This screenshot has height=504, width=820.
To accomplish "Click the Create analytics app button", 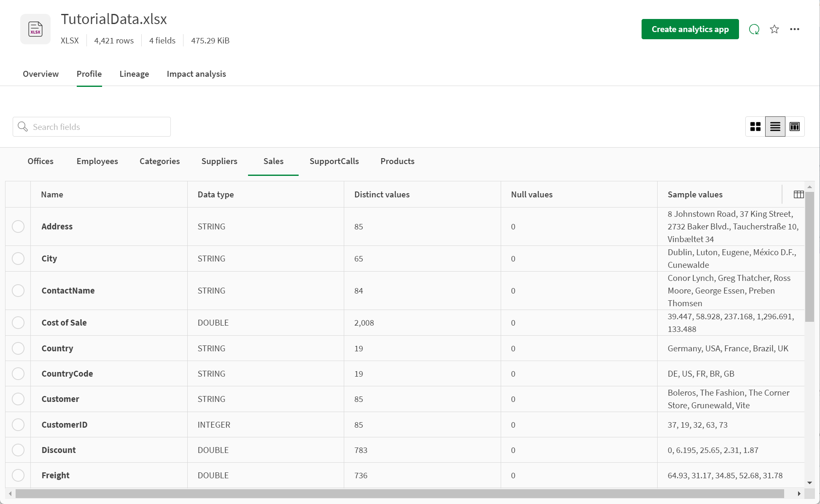I will [691, 29].
